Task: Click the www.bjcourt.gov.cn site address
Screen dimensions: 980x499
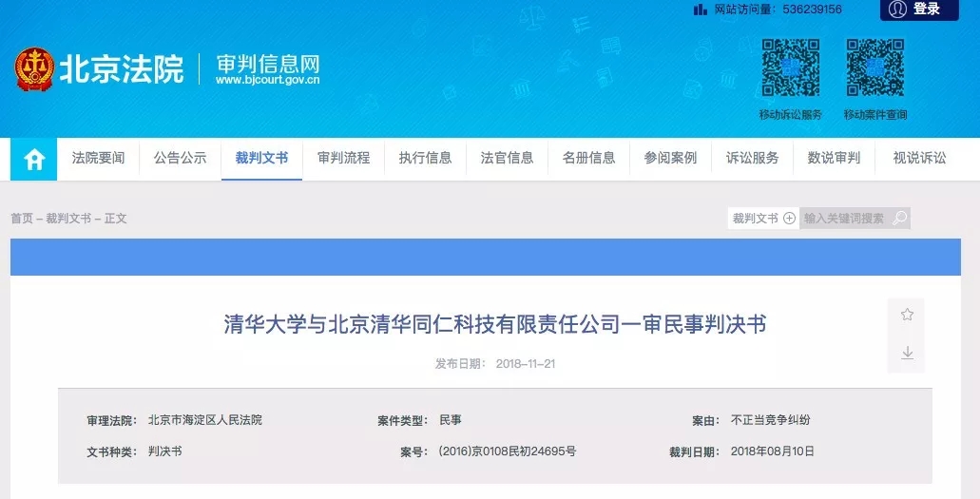Action: (267, 81)
